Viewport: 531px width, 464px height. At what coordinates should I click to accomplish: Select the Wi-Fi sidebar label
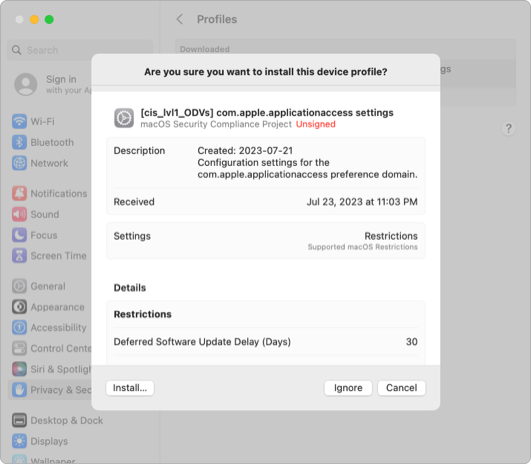point(42,121)
